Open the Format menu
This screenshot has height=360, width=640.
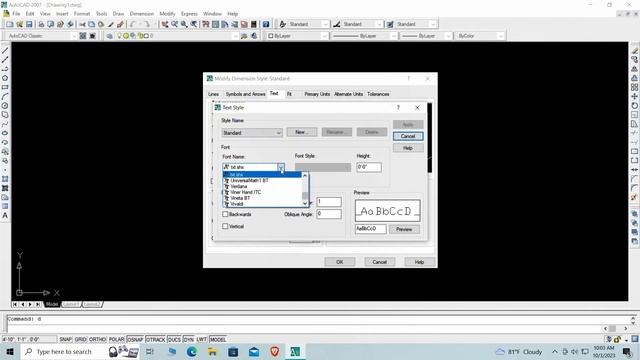pyautogui.click(x=82, y=14)
